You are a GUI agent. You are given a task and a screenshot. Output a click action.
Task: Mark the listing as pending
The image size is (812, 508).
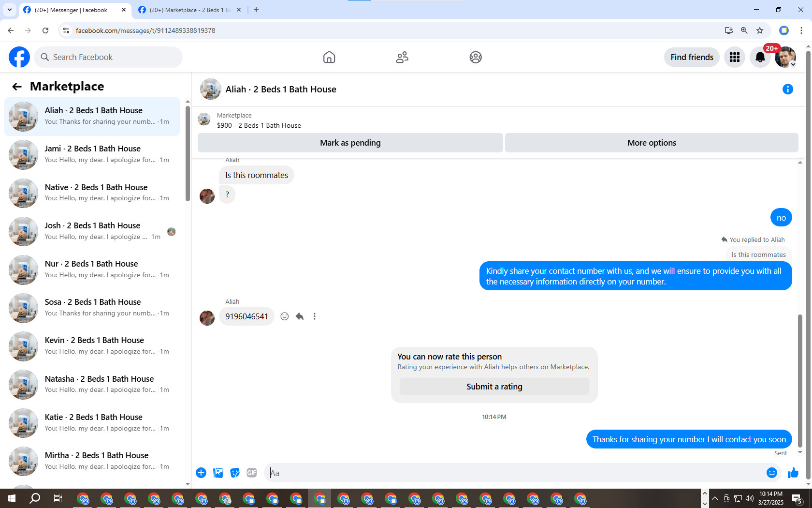350,143
